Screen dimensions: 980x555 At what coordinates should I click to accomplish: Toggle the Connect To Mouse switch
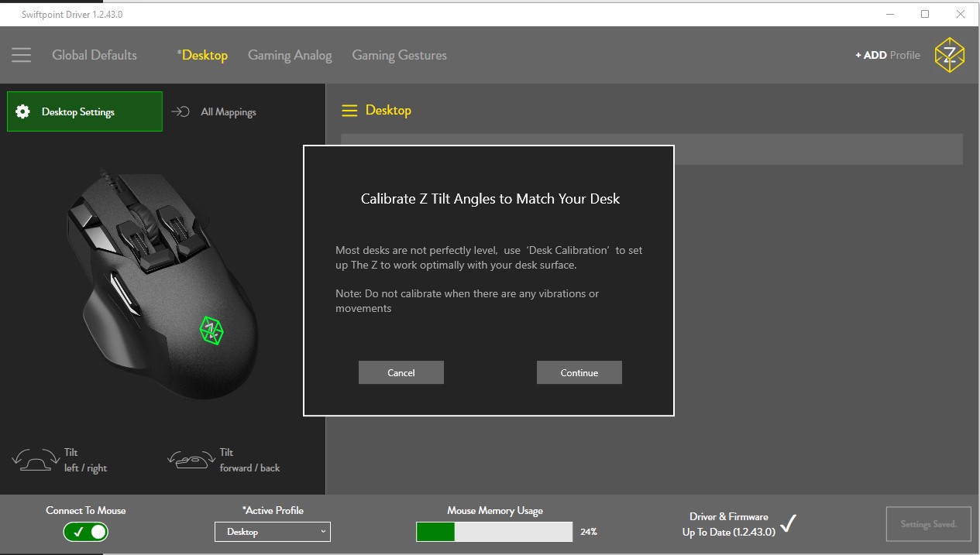pyautogui.click(x=86, y=532)
